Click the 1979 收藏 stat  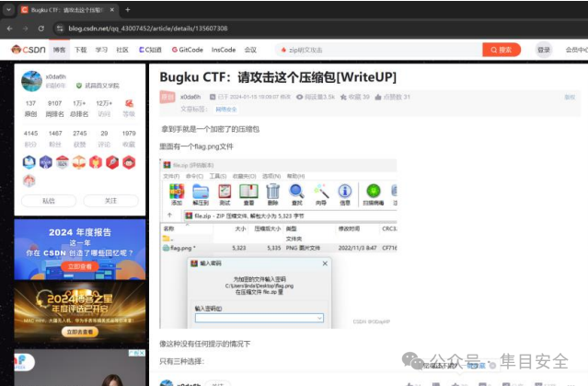[129, 138]
